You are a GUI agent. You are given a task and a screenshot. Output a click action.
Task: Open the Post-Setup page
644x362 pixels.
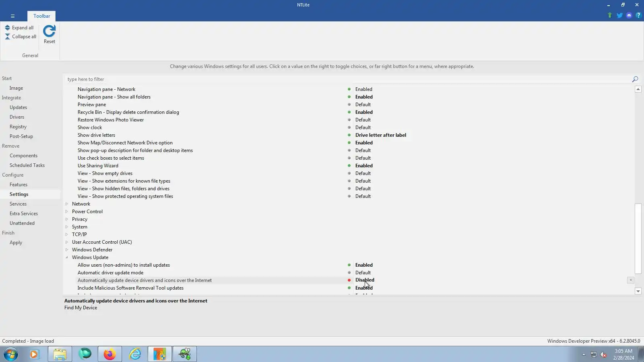point(21,136)
